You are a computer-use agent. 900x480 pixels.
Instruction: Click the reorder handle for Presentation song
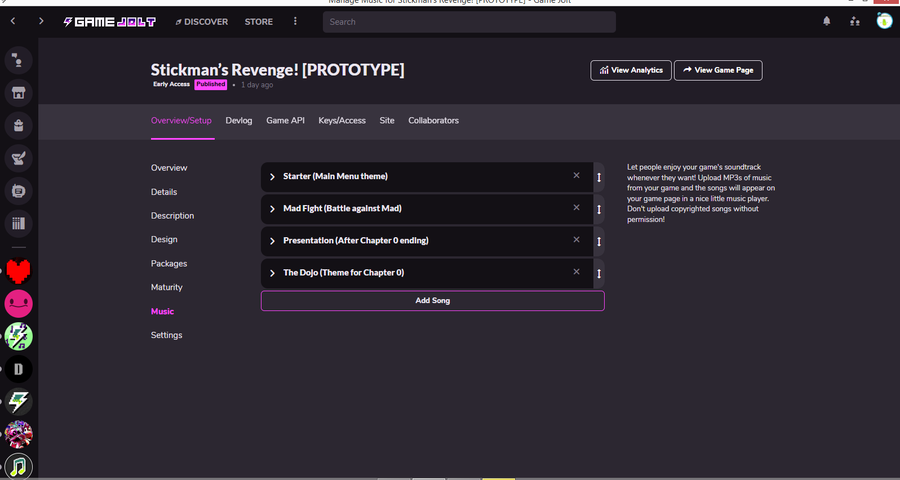tap(599, 242)
